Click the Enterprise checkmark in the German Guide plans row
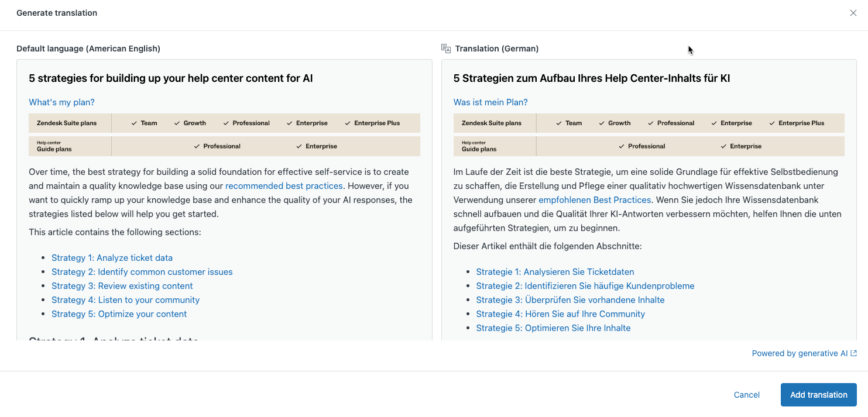 point(724,146)
